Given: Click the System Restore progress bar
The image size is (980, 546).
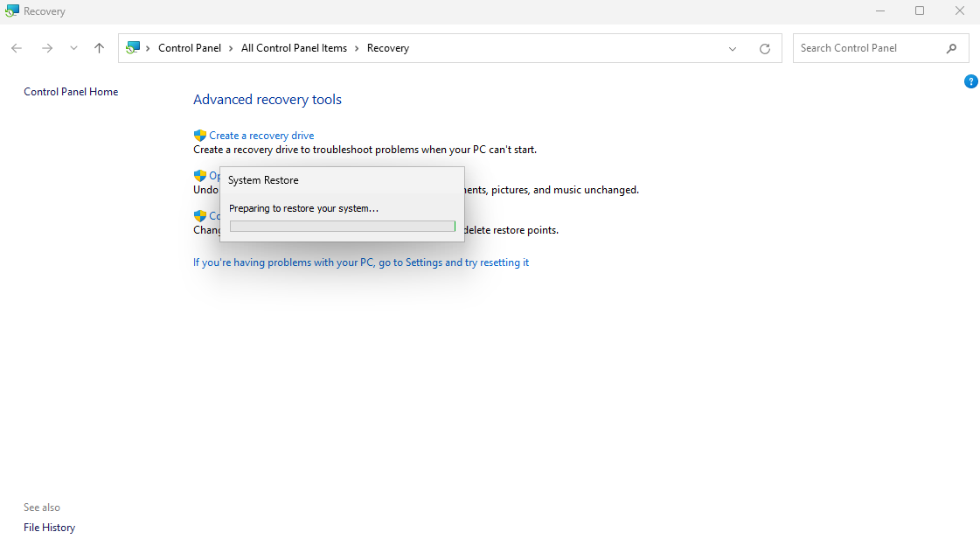Looking at the screenshot, I should [343, 227].
